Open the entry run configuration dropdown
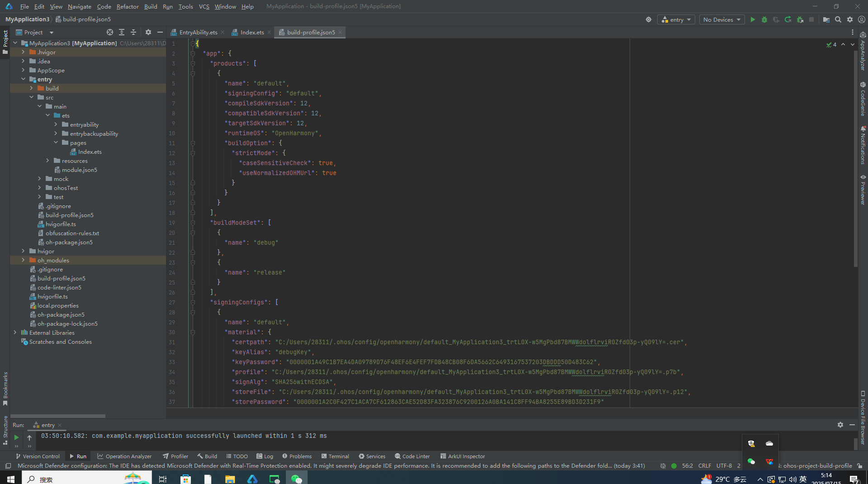Viewport: 868px width, 484px height. [677, 19]
